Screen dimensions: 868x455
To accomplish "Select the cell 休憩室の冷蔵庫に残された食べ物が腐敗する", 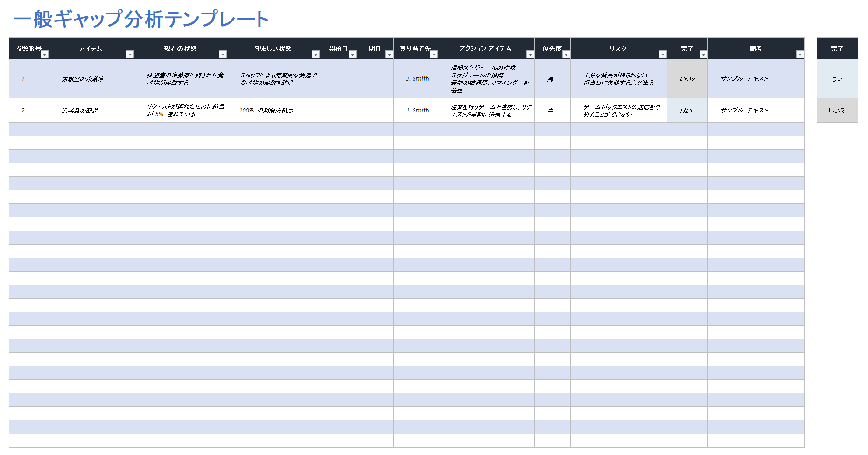I will (181, 79).
